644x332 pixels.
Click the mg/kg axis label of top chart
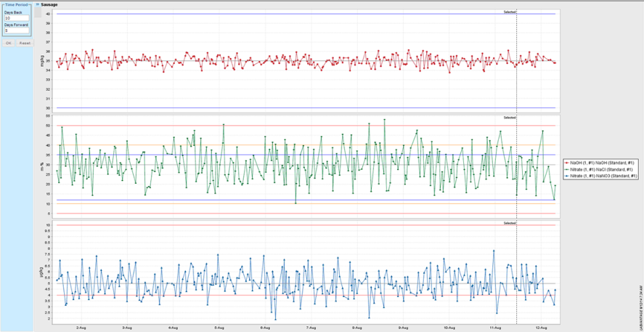(42, 61)
